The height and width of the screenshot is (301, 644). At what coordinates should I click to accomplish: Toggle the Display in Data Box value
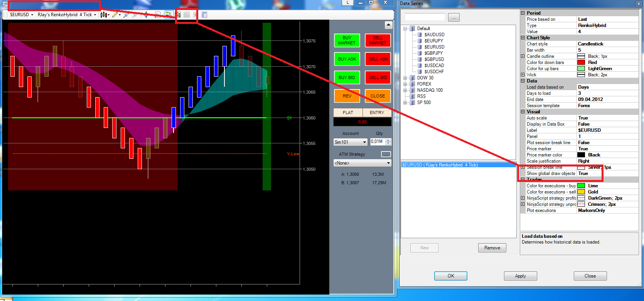608,124
